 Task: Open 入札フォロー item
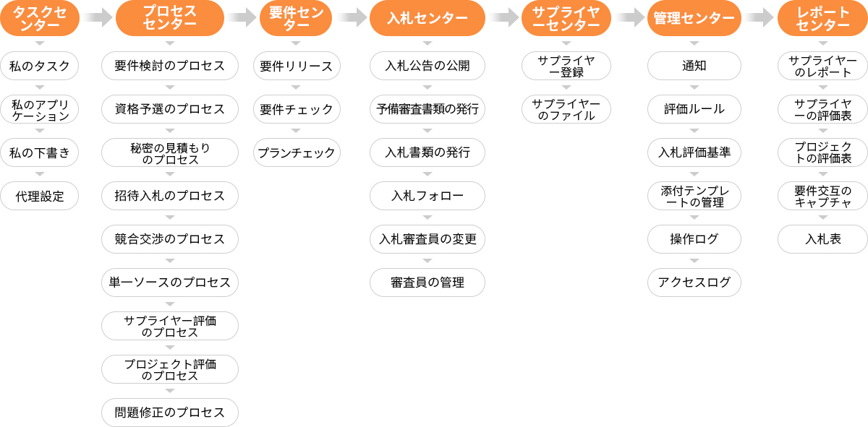(427, 196)
